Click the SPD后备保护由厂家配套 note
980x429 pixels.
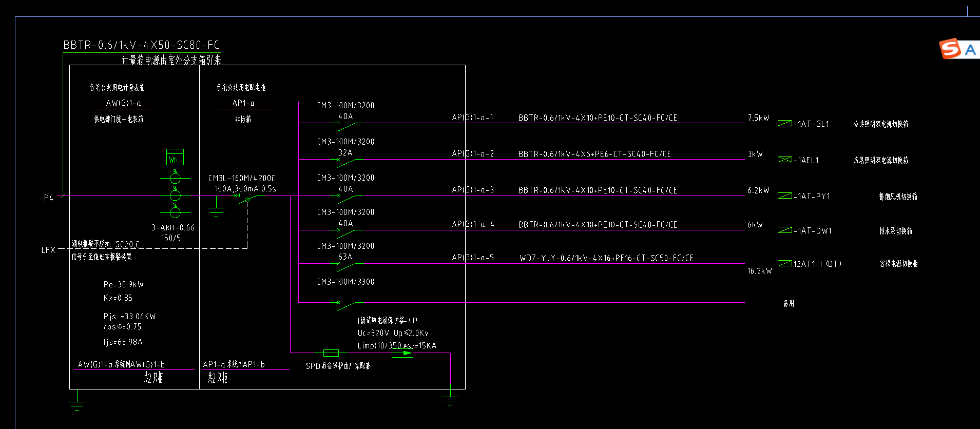[x=338, y=366]
